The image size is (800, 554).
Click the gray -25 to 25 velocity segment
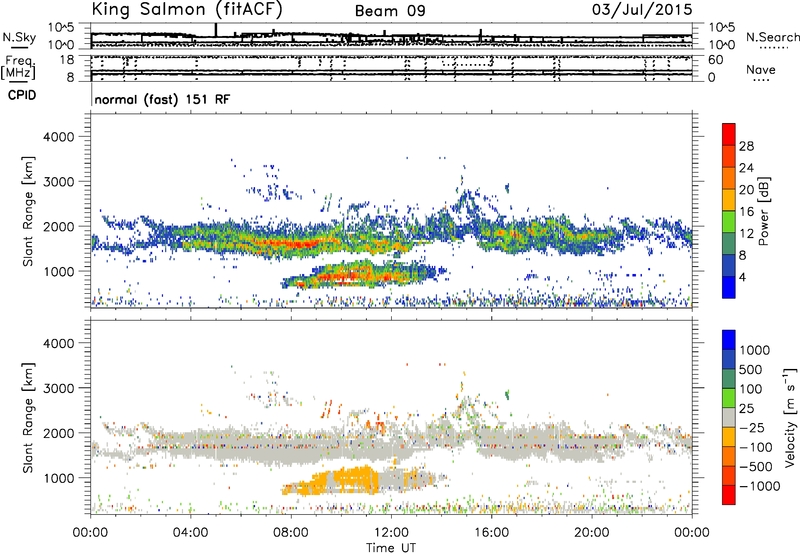tap(729, 418)
